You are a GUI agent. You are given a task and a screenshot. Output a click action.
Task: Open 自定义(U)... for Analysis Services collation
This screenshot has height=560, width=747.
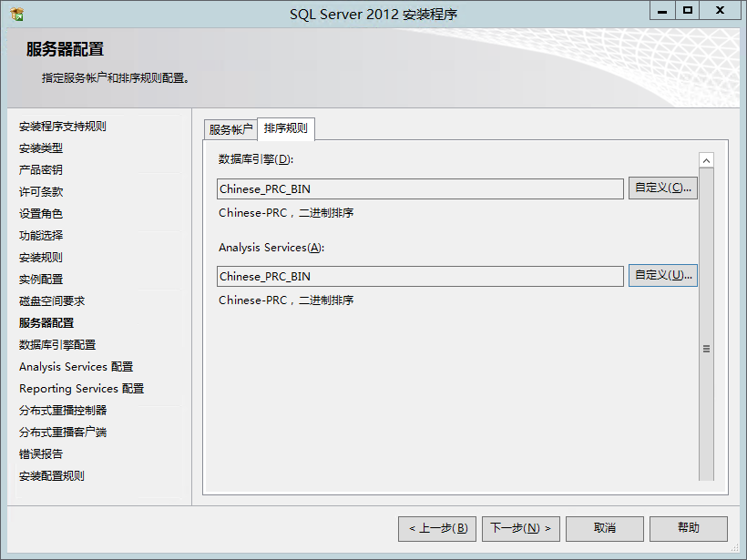pos(662,275)
